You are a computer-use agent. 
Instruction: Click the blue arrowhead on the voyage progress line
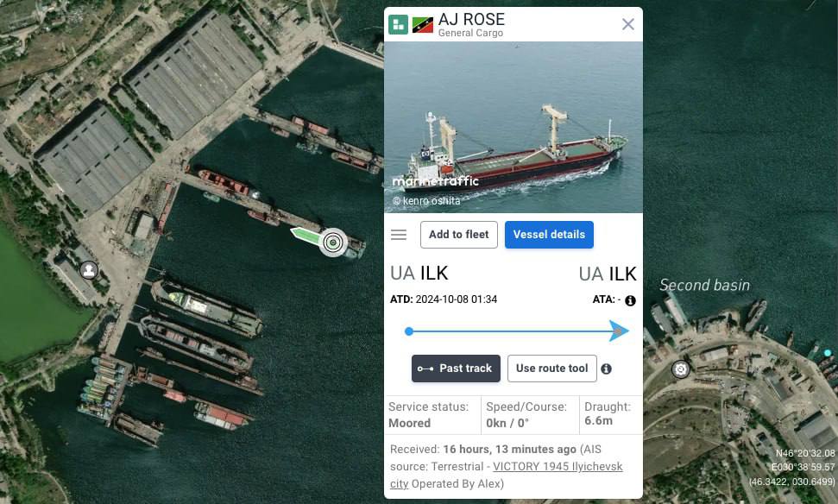[619, 331]
